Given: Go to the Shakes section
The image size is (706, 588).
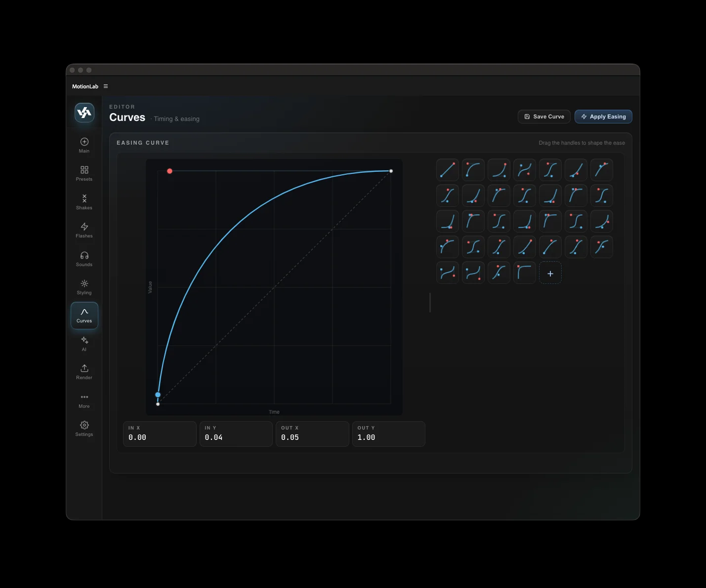Looking at the screenshot, I should click(x=84, y=202).
